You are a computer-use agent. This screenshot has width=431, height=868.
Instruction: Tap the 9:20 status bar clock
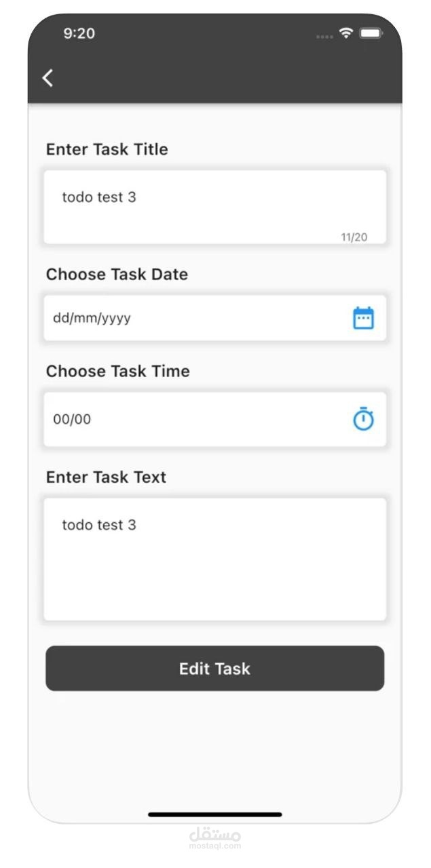79,33
